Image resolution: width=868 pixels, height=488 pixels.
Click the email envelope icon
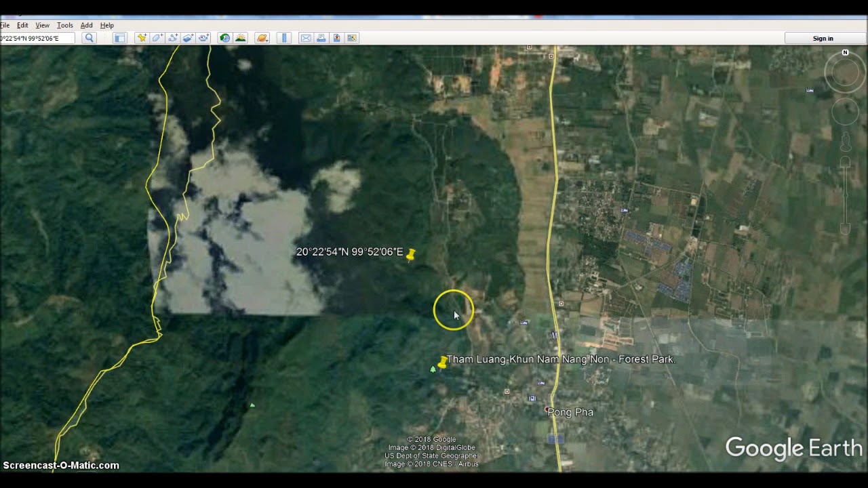point(306,38)
